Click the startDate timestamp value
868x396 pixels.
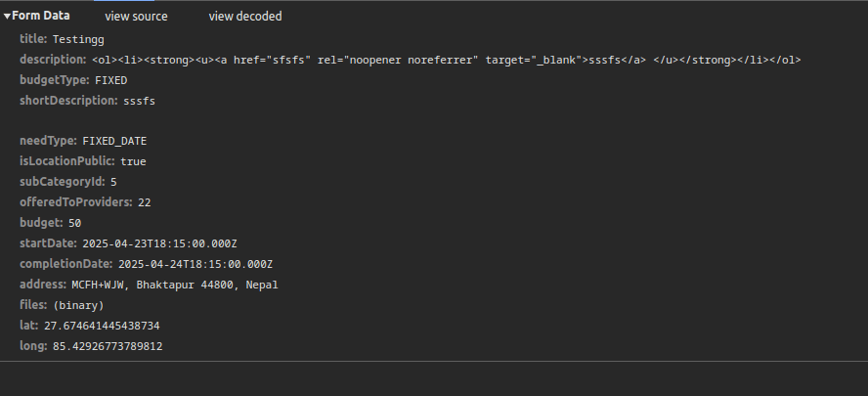(x=159, y=243)
